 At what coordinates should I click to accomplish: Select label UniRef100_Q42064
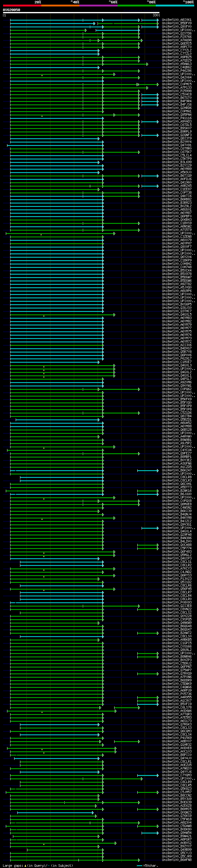coord(176,78)
